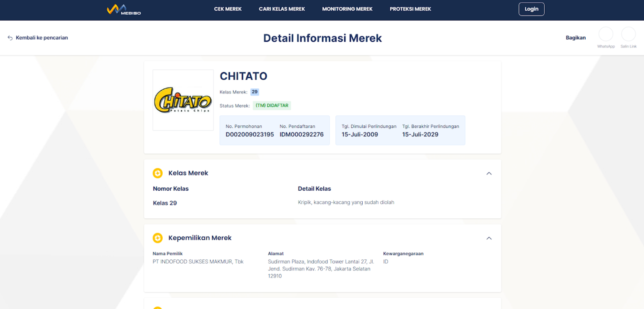Screen dimensions: 644x309
Task: Select Proteksi Merek in top navigation
Action: pos(410,9)
